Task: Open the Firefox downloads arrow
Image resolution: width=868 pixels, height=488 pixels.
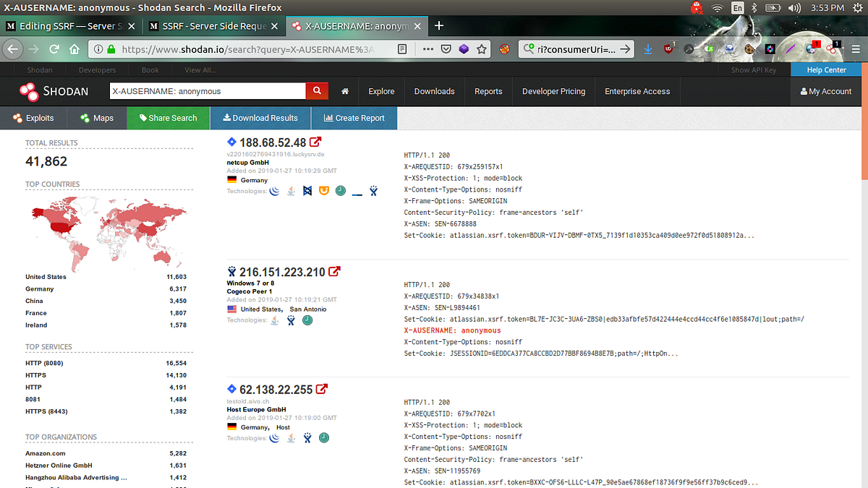Action: coord(648,49)
